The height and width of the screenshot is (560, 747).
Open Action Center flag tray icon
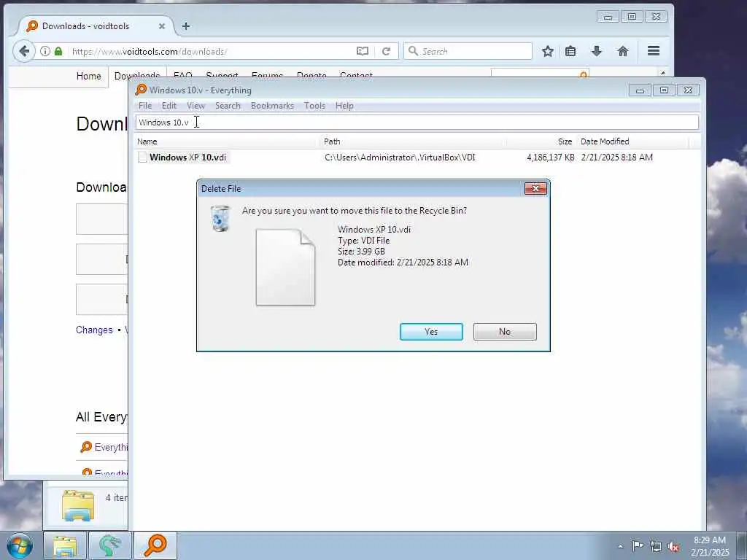pyautogui.click(x=638, y=546)
